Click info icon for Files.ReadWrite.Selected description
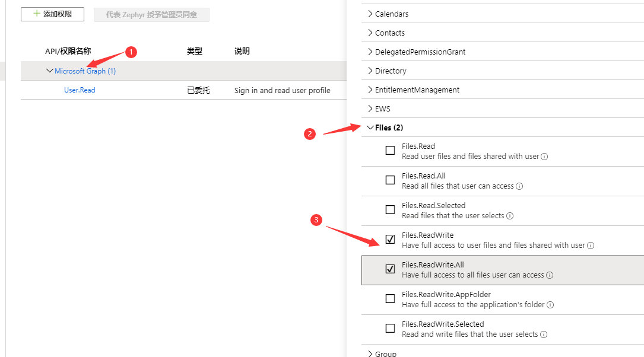Image resolution: width=644 pixels, height=357 pixels. pos(544,335)
